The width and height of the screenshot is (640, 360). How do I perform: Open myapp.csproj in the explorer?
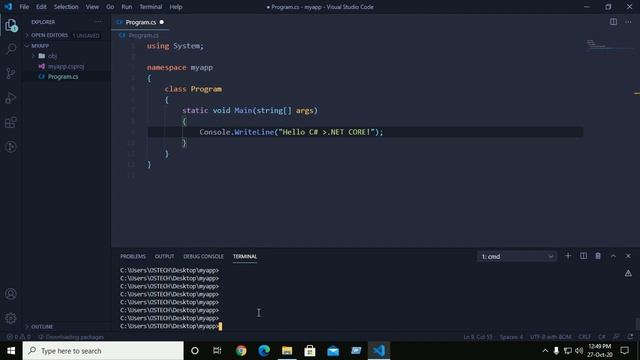click(x=66, y=66)
